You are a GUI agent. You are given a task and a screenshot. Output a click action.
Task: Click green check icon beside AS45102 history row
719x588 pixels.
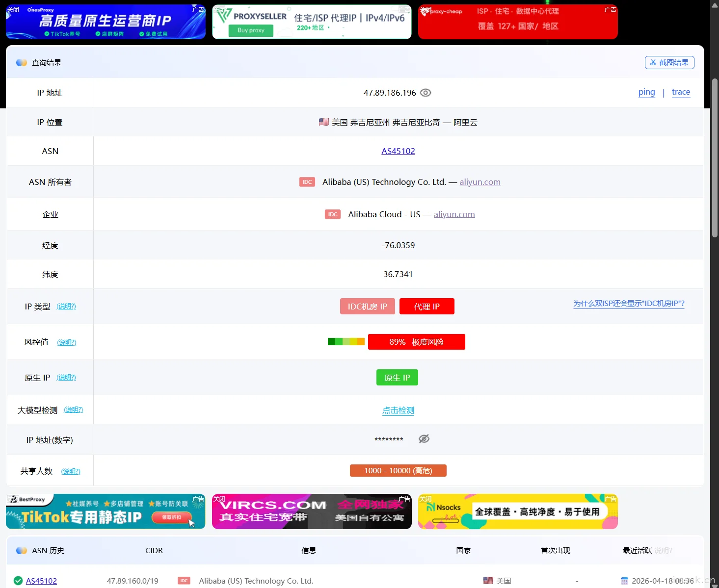tap(18, 581)
